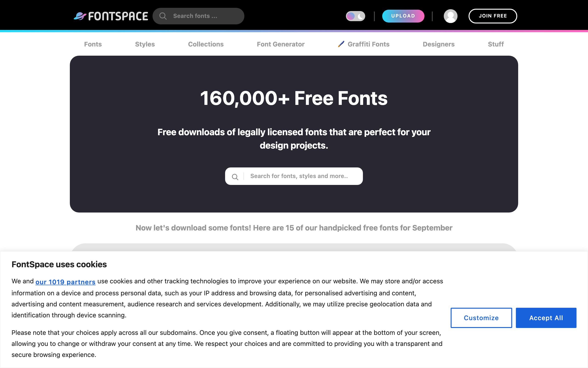The height and width of the screenshot is (368, 588).
Task: Click the magnifier icon in header search
Action: click(163, 16)
